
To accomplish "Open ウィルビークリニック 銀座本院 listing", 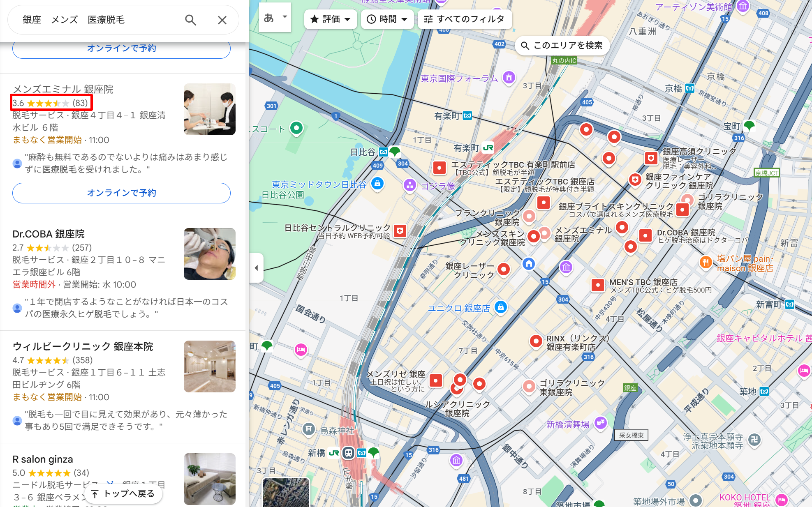I will tap(83, 347).
